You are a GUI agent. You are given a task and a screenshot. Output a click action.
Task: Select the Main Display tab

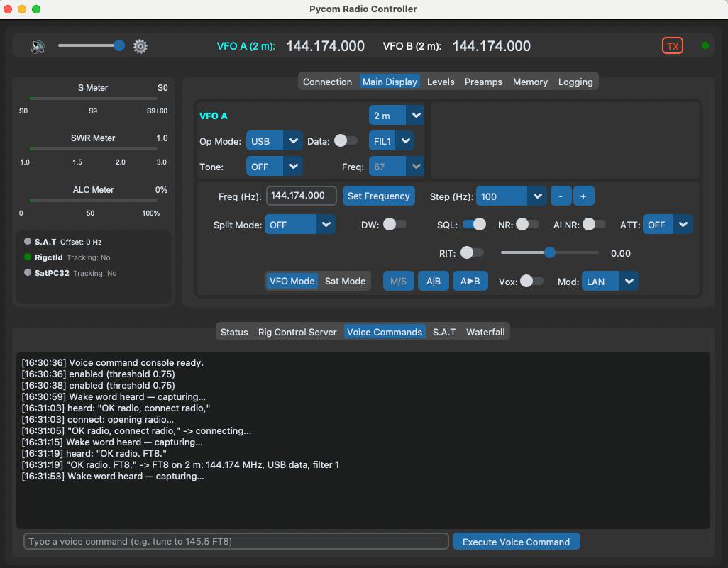click(390, 82)
